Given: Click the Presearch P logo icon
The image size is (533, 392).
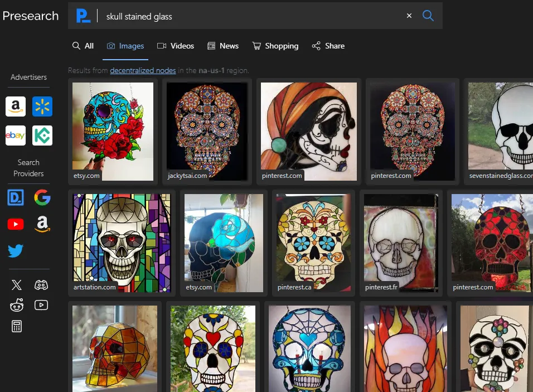Looking at the screenshot, I should click(83, 16).
